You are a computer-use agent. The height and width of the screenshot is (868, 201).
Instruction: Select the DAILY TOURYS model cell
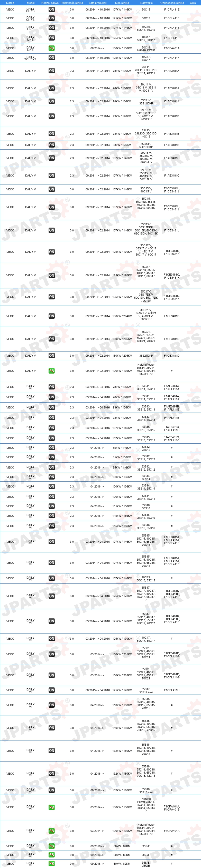[x=30, y=58]
